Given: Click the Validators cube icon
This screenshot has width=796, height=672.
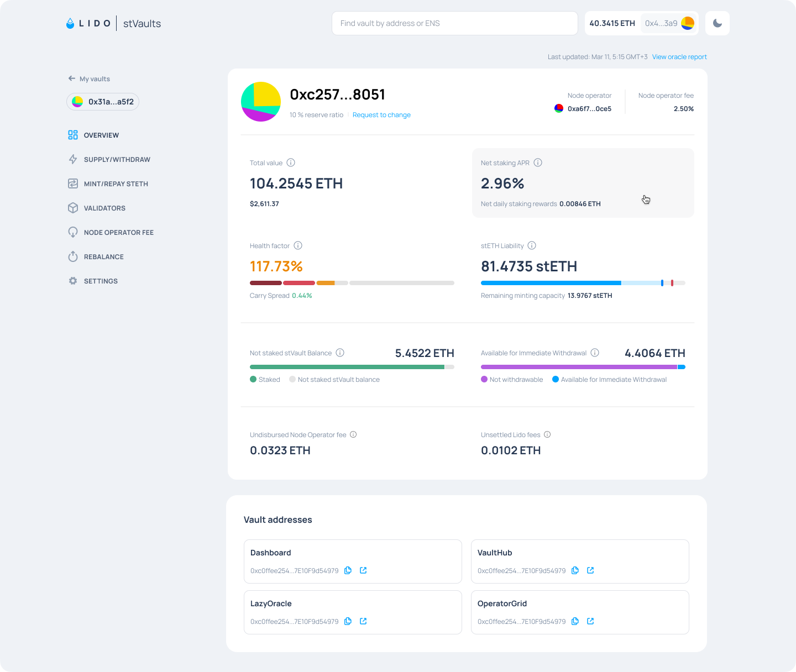Looking at the screenshot, I should tap(74, 208).
